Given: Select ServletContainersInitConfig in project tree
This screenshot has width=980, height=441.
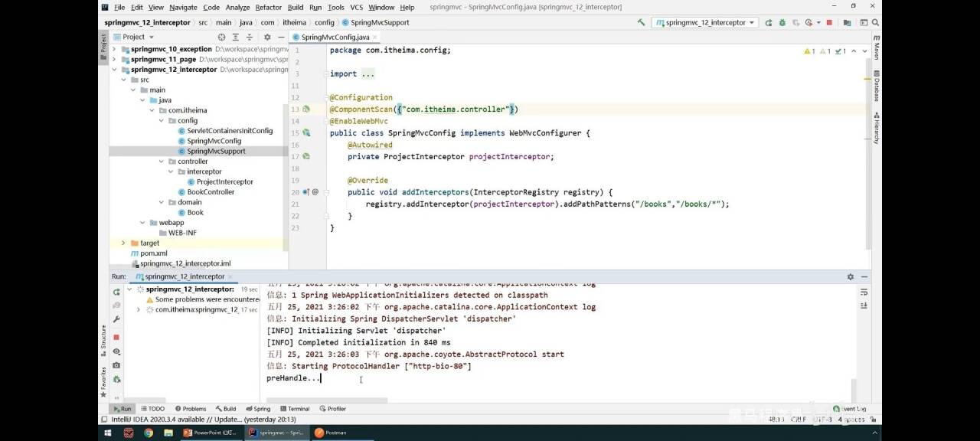Looking at the screenshot, I should (x=224, y=131).
